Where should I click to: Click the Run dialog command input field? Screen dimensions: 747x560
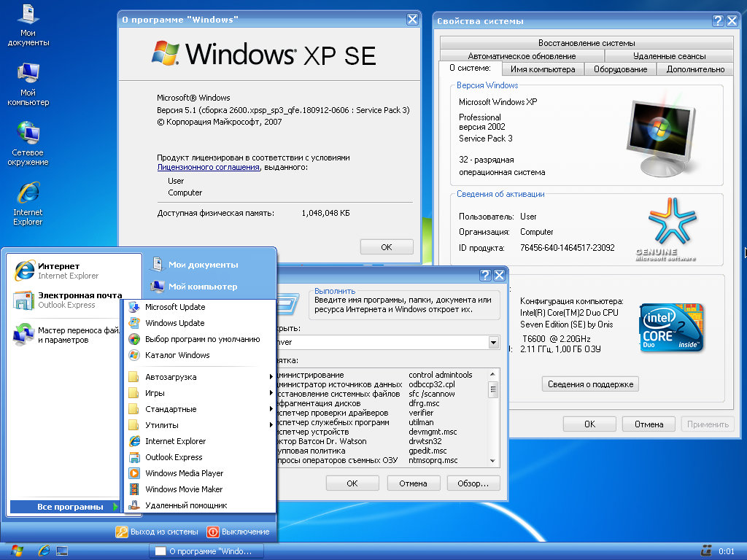[x=382, y=342]
